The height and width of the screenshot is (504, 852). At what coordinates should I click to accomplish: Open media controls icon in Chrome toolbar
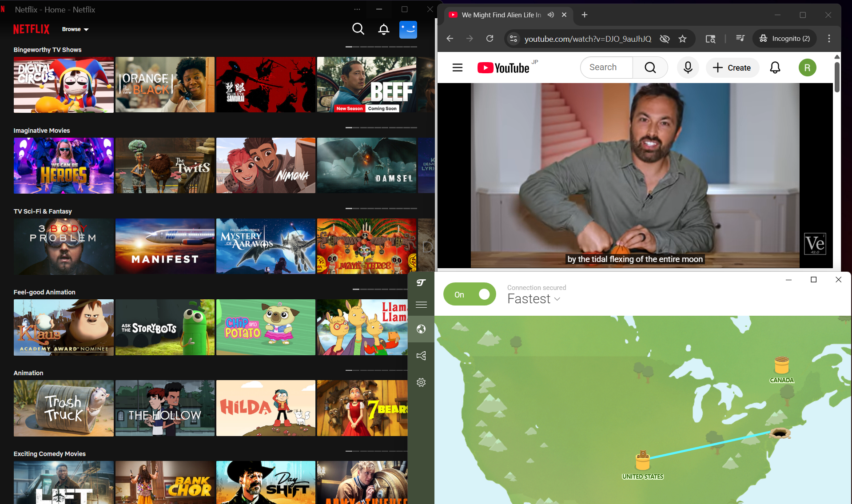740,39
